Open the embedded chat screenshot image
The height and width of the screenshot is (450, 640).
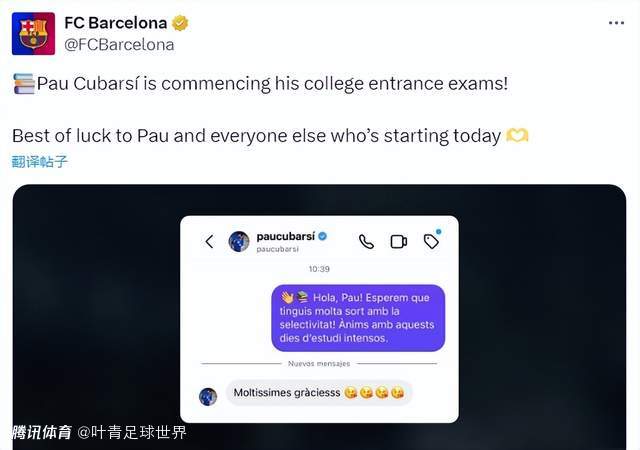tap(319, 317)
